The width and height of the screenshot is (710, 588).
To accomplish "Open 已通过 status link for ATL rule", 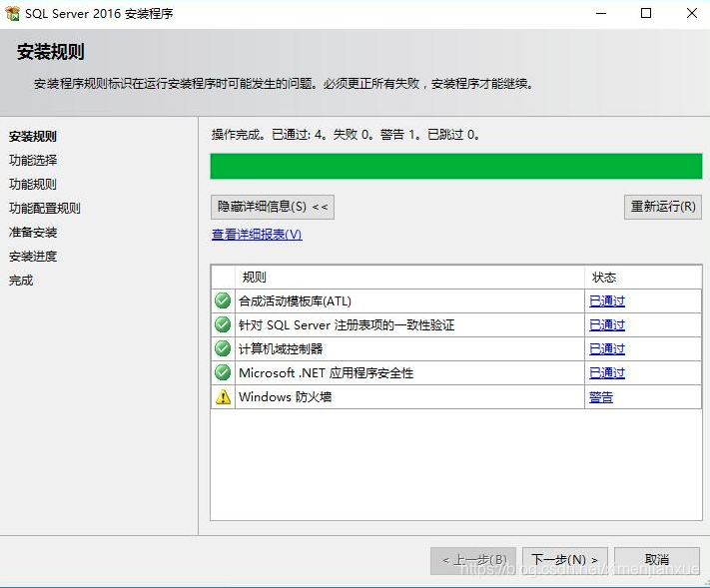I will pyautogui.click(x=607, y=301).
